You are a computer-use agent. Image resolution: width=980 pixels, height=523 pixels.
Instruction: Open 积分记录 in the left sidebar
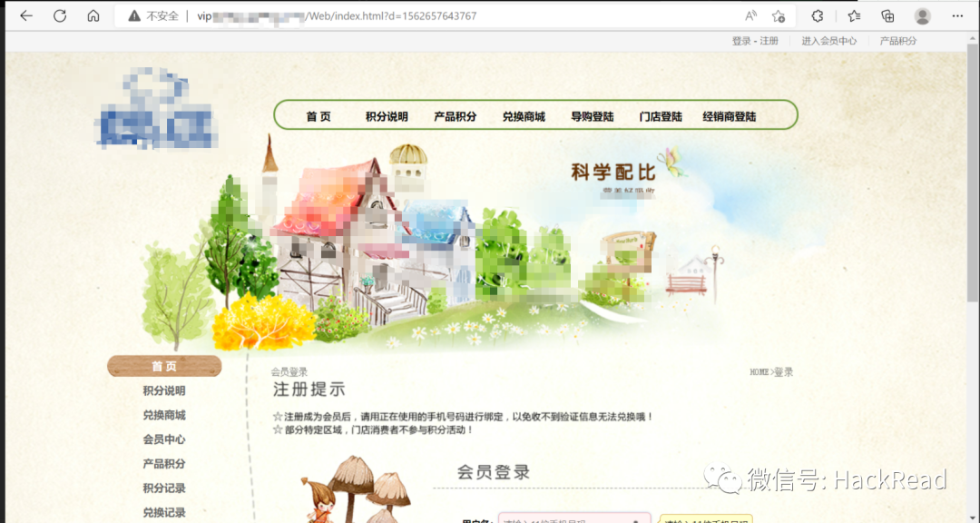pos(164,488)
